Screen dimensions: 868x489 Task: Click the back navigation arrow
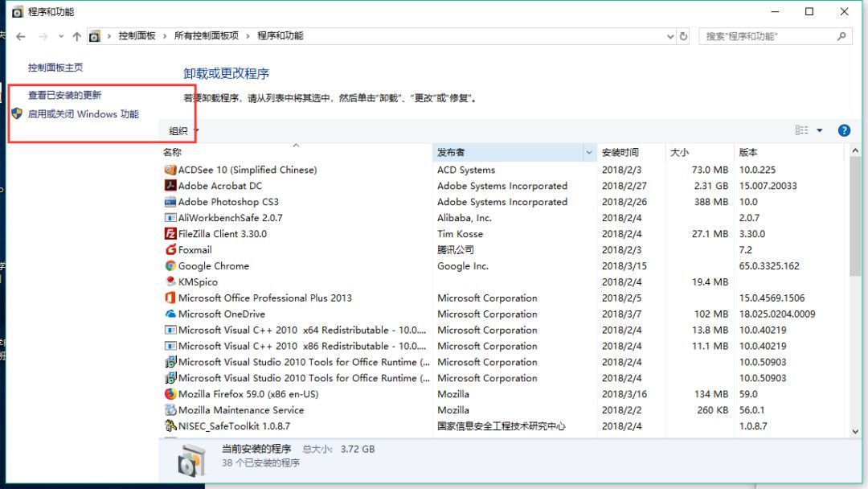click(21, 35)
